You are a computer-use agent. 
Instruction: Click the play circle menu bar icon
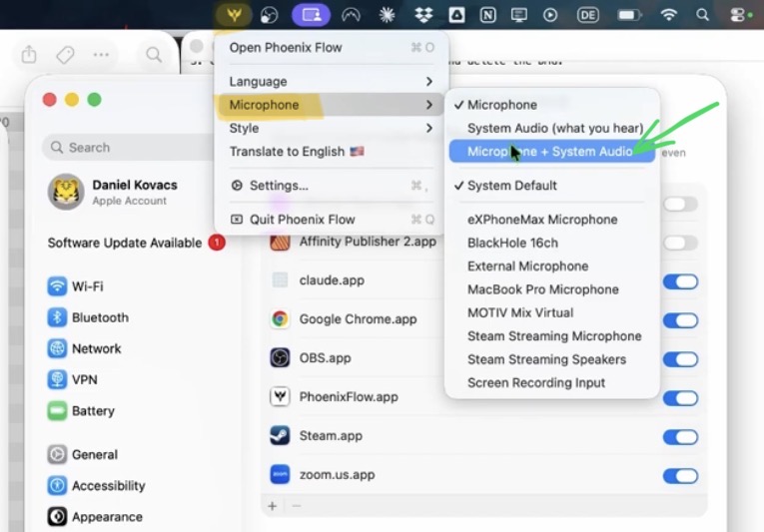pyautogui.click(x=550, y=15)
